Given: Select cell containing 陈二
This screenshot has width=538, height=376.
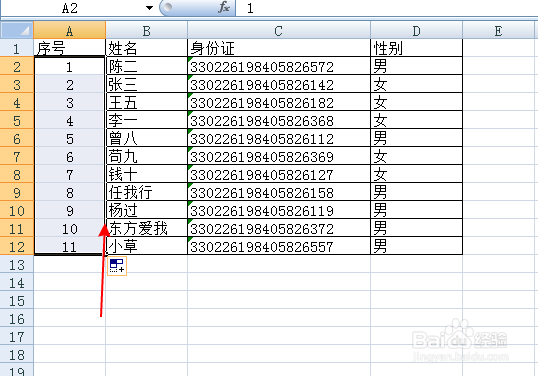Looking at the screenshot, I should pos(147,66).
